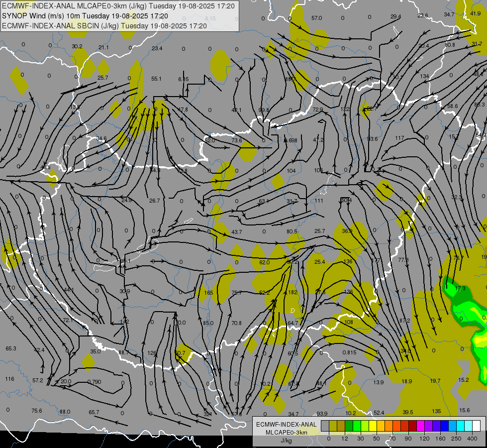Click the gray zero-value legend swatch

point(325,426)
